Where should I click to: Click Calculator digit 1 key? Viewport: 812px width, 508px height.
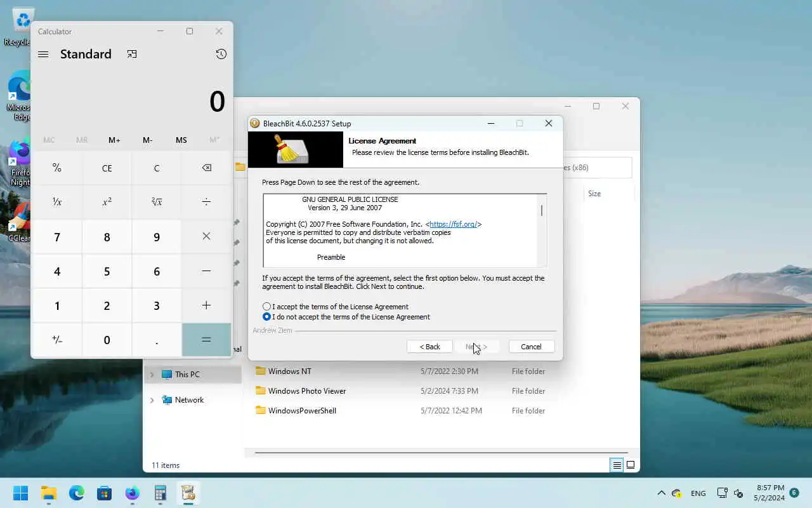point(57,305)
